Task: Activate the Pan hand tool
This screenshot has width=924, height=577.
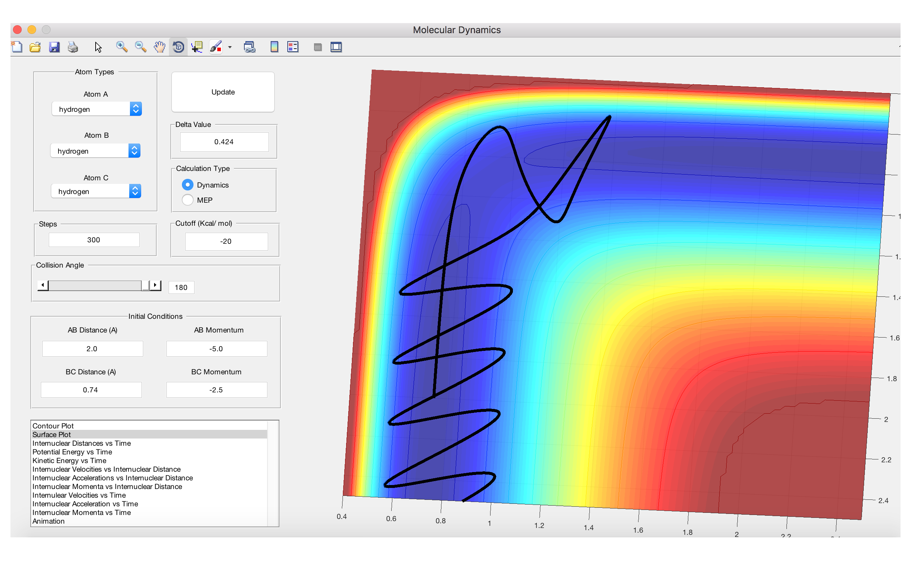Action: pyautogui.click(x=160, y=47)
